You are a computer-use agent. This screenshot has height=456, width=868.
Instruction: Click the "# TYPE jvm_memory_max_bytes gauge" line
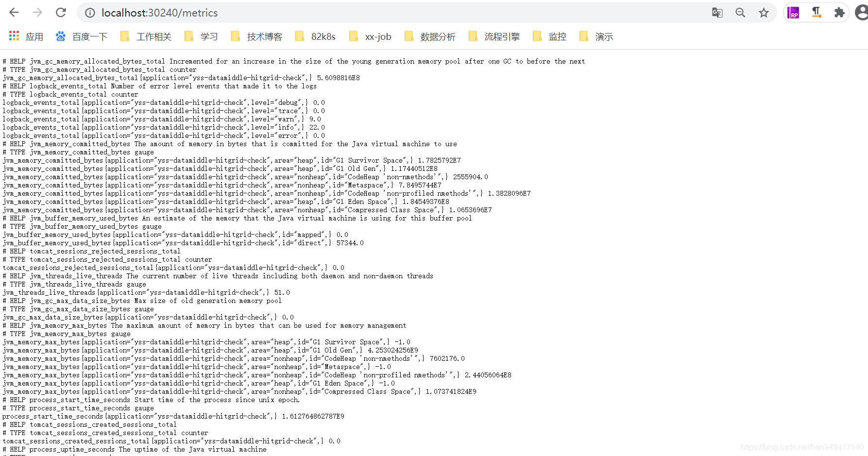[x=67, y=334]
